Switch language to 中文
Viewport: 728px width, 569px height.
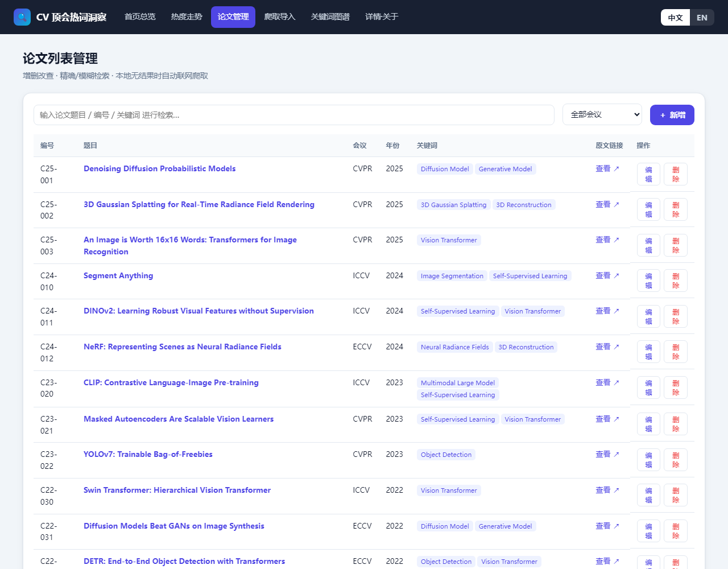[x=676, y=17]
